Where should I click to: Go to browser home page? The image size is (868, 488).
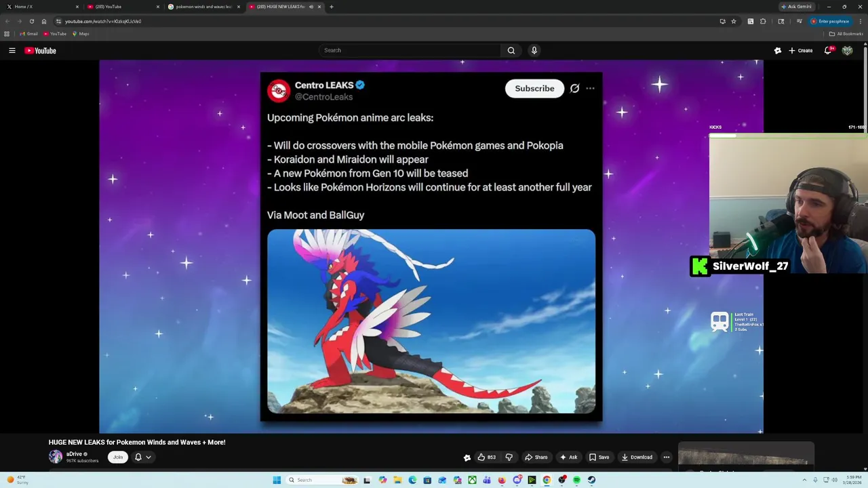coord(44,21)
